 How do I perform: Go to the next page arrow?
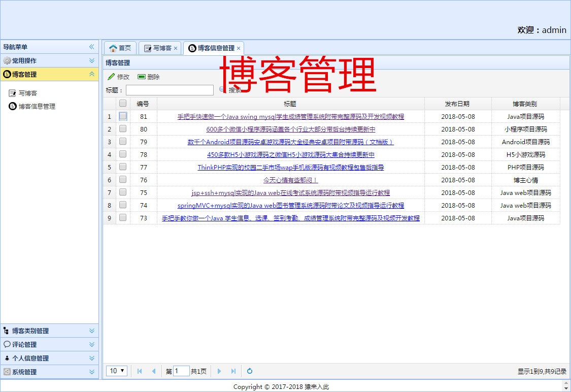point(219,371)
